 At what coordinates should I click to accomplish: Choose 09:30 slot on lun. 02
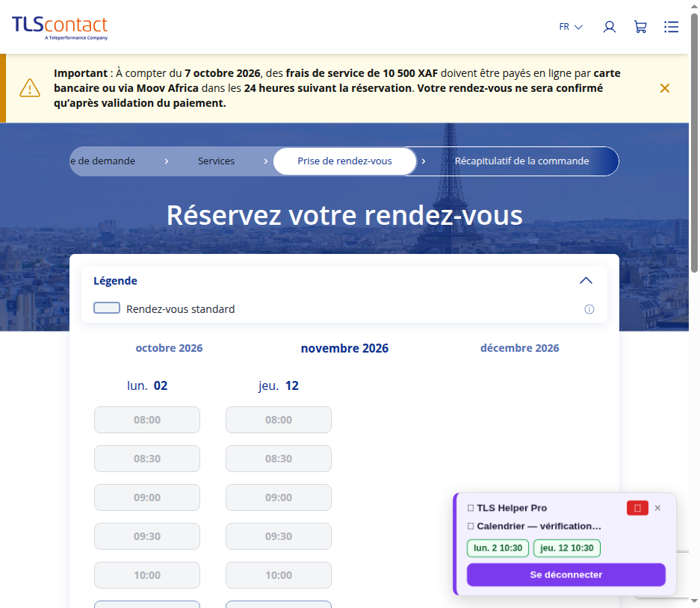pos(147,536)
